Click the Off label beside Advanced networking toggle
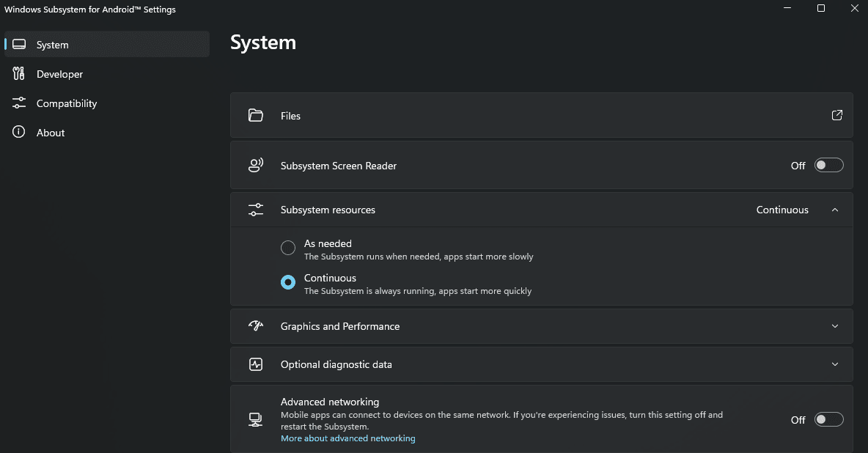The width and height of the screenshot is (868, 453). click(798, 420)
